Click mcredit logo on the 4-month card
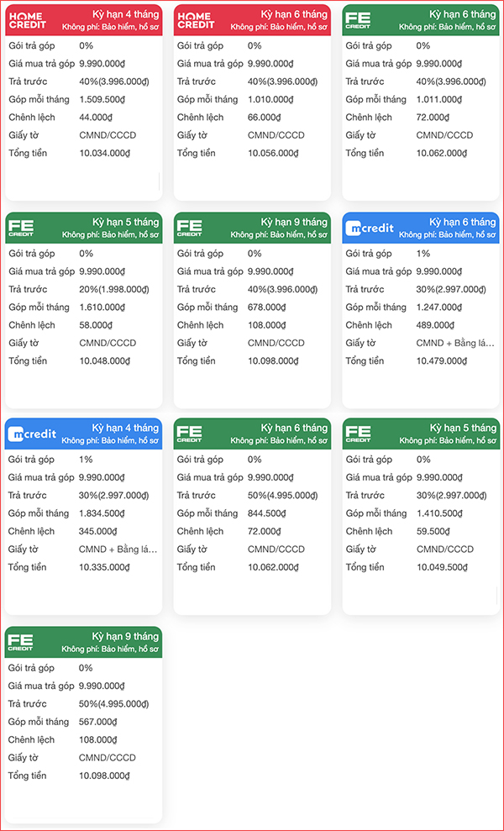Image resolution: width=504 pixels, height=831 pixels. click(x=32, y=434)
